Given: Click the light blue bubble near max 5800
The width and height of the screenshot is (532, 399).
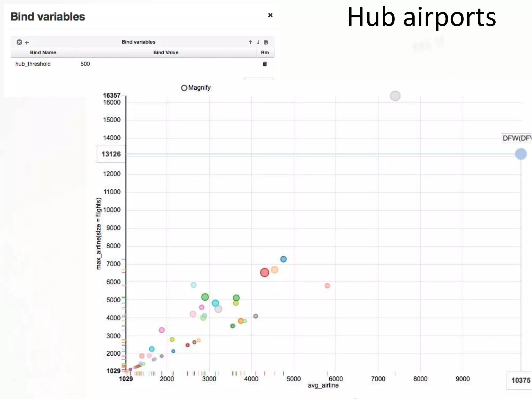Looking at the screenshot, I should [194, 285].
